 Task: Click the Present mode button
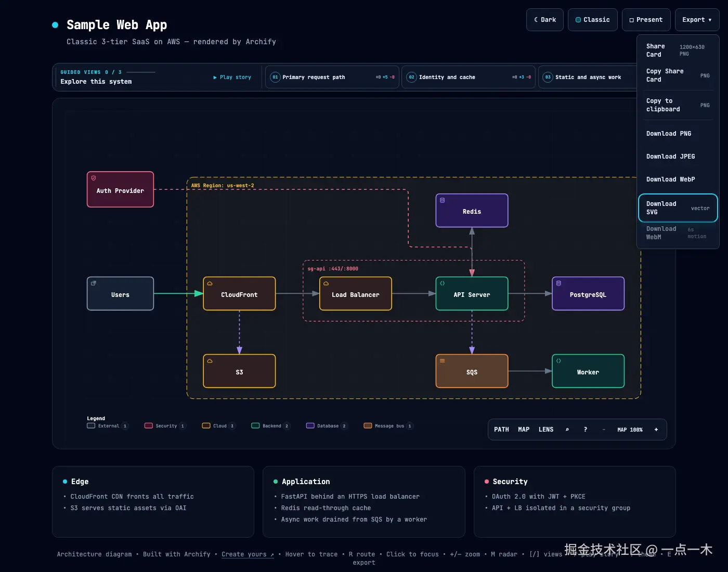646,20
